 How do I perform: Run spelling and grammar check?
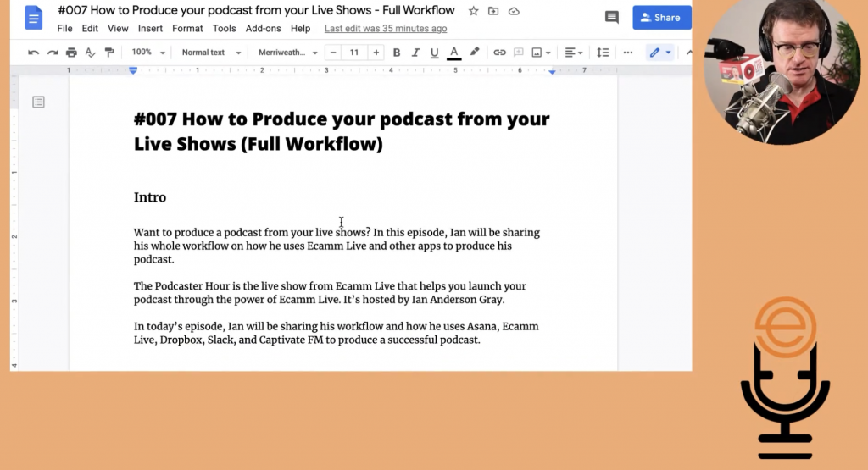[90, 53]
